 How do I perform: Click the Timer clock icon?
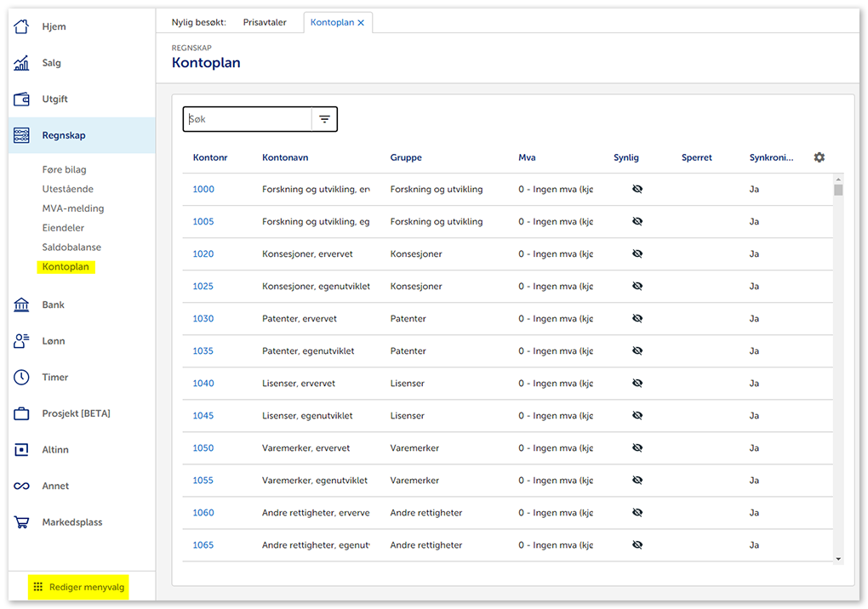(22, 377)
